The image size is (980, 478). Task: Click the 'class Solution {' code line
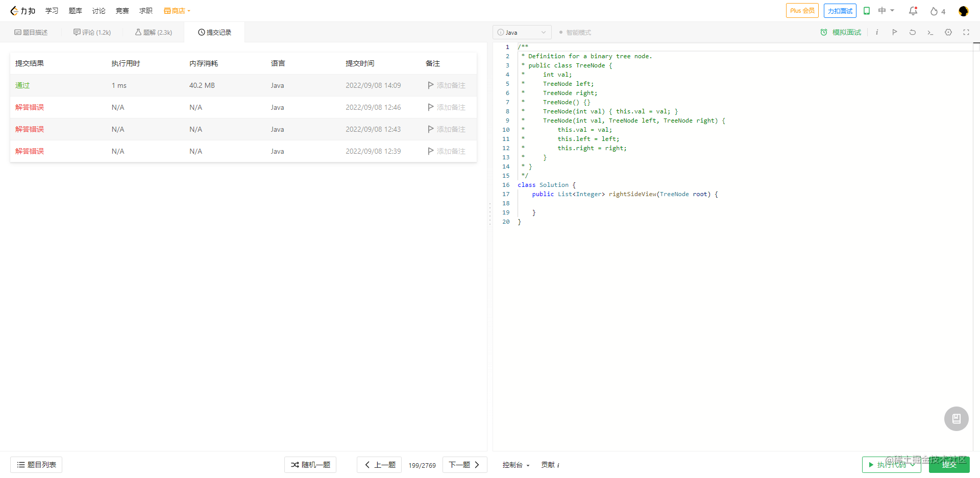[x=547, y=185]
